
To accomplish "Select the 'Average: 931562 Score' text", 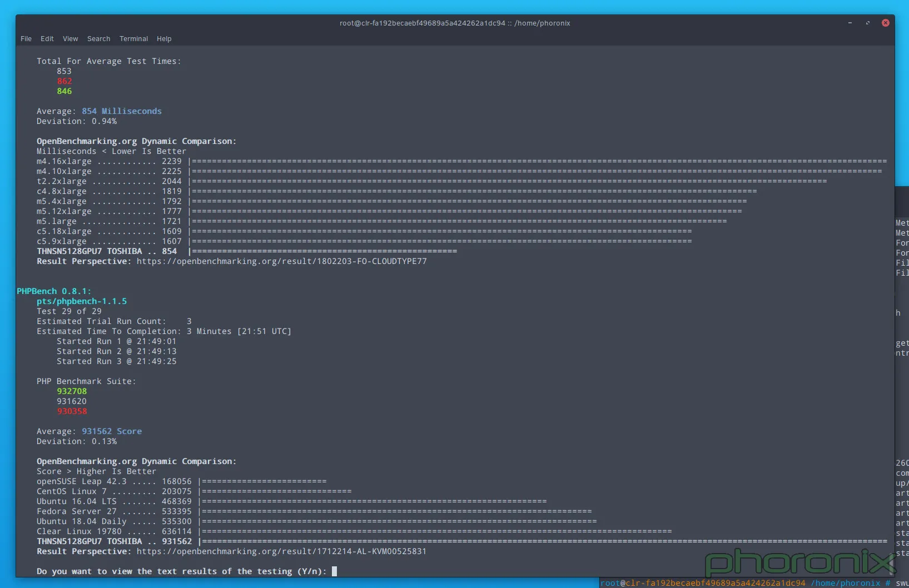I will click(90, 431).
